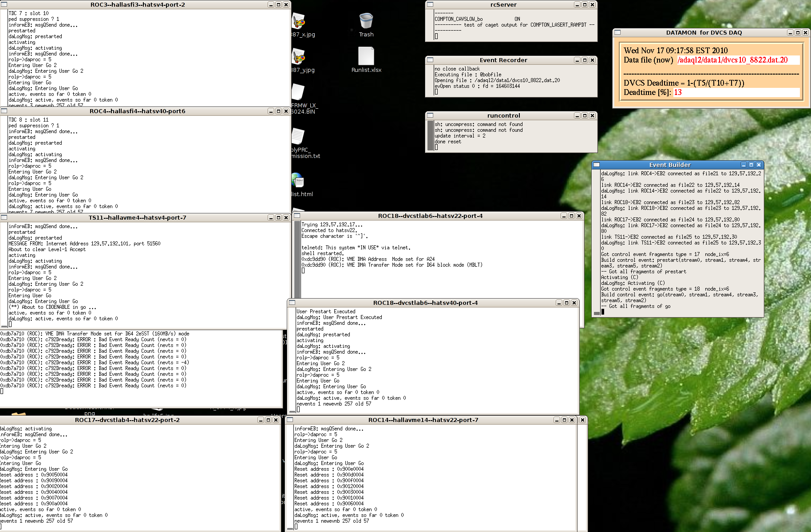The image size is (811, 532).
Task: Maximize the runcontrol window
Action: [x=585, y=115]
